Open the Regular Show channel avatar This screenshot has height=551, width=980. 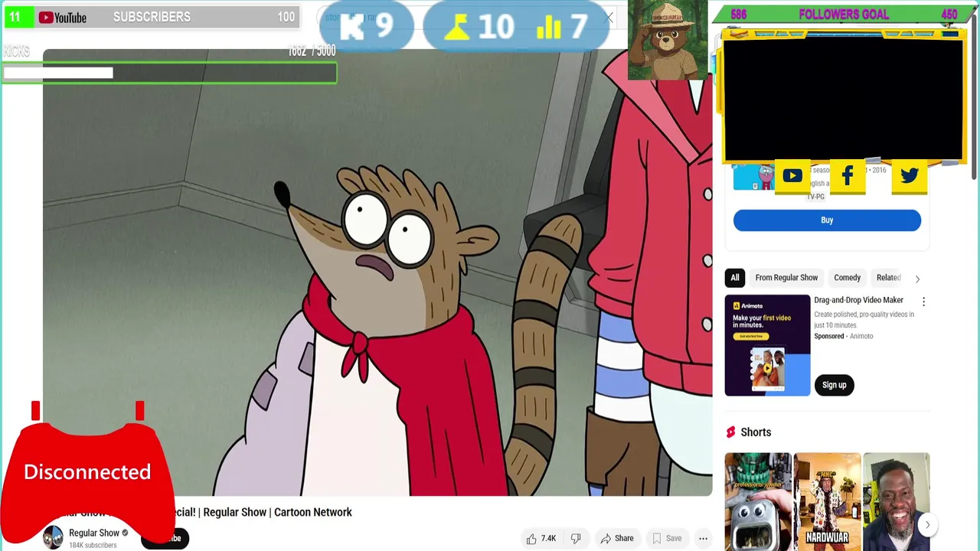point(53,537)
